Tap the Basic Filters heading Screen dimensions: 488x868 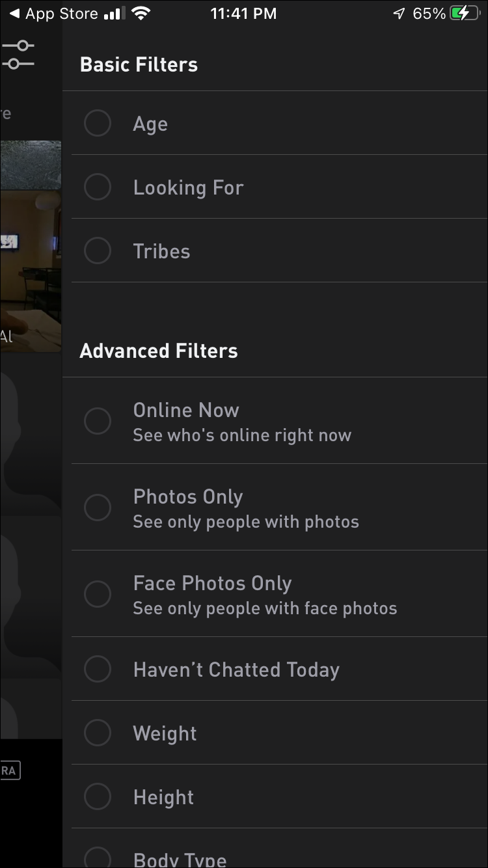(139, 64)
